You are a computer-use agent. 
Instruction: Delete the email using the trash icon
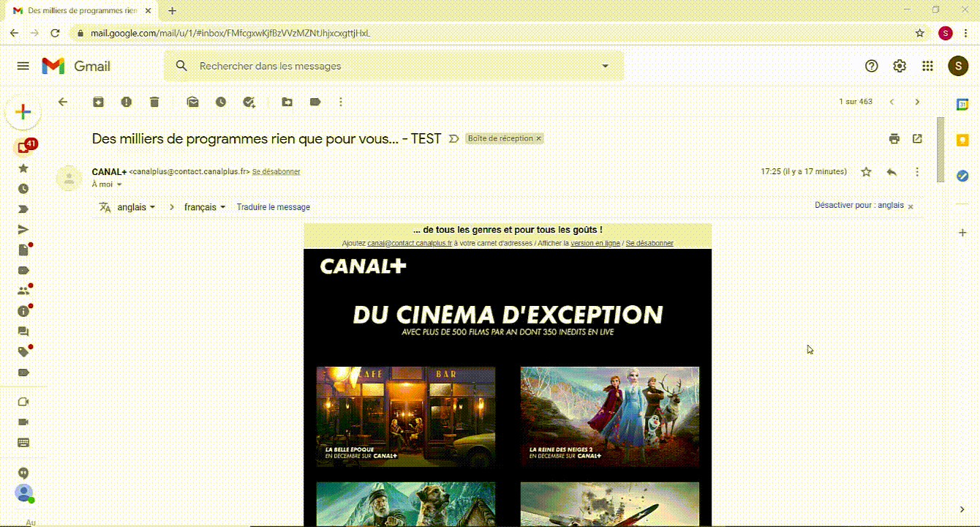click(x=154, y=102)
